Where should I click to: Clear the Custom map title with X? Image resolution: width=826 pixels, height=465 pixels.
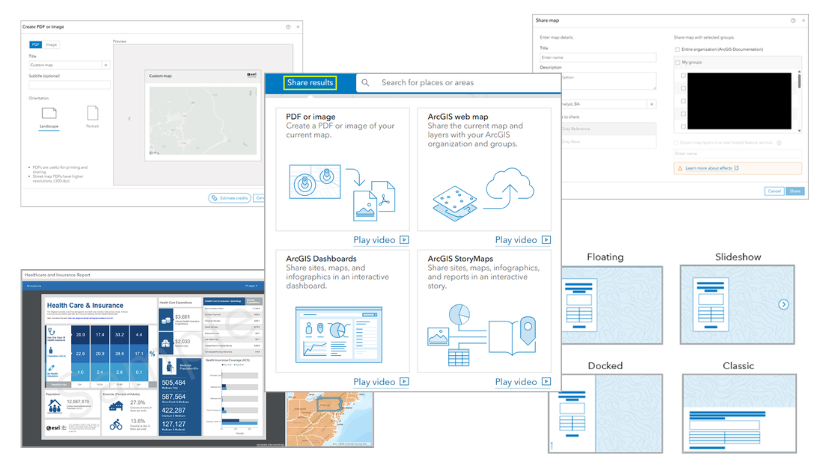coord(106,65)
